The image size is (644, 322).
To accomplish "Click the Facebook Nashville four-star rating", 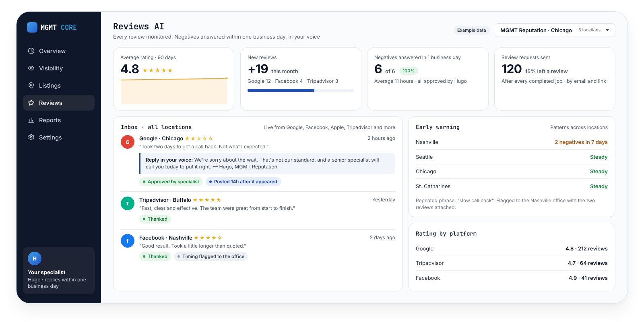I will [208, 238].
